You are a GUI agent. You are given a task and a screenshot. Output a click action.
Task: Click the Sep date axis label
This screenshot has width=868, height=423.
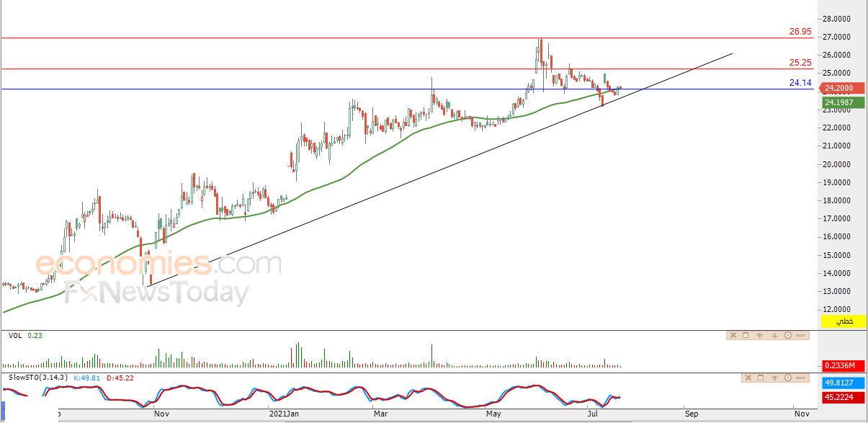click(x=692, y=414)
